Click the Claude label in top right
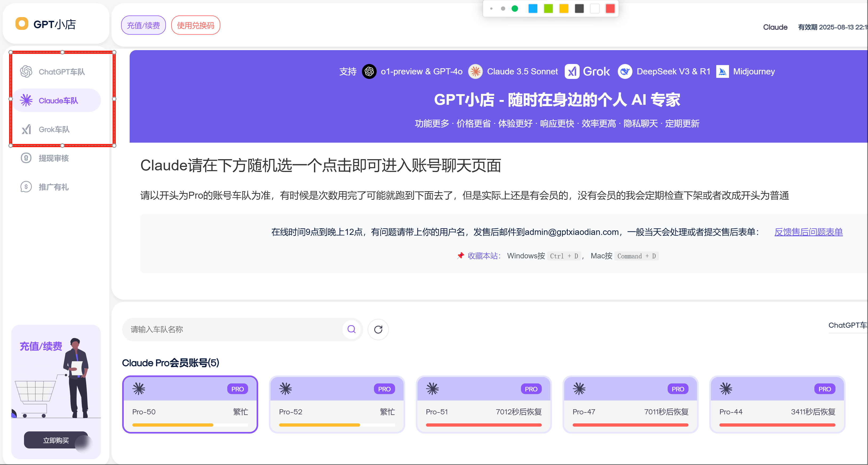 click(775, 27)
